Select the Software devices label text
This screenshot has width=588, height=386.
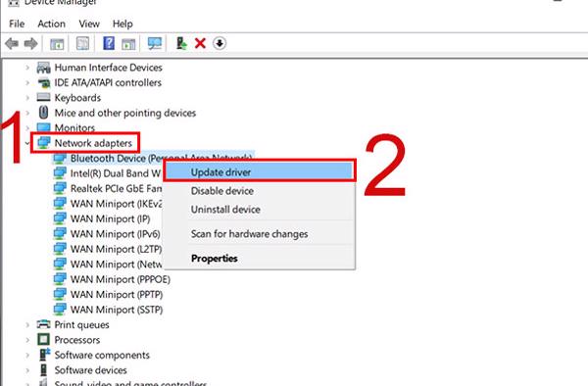tap(91, 370)
